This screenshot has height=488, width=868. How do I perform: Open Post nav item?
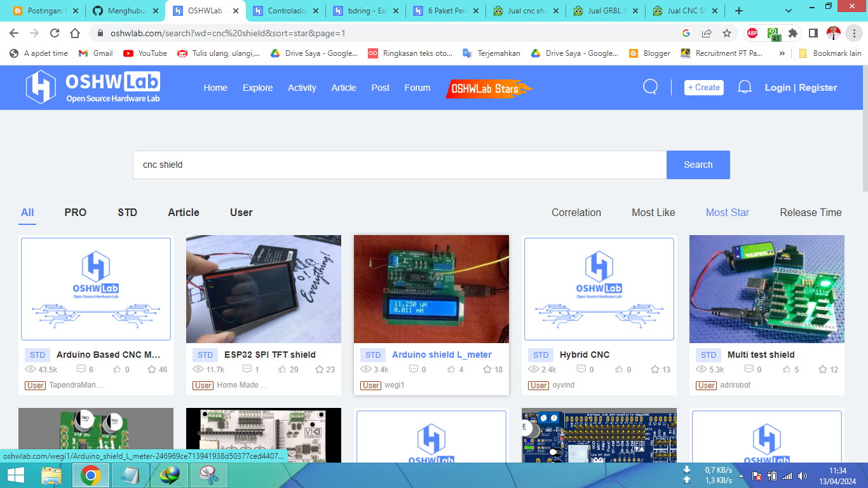coord(381,88)
